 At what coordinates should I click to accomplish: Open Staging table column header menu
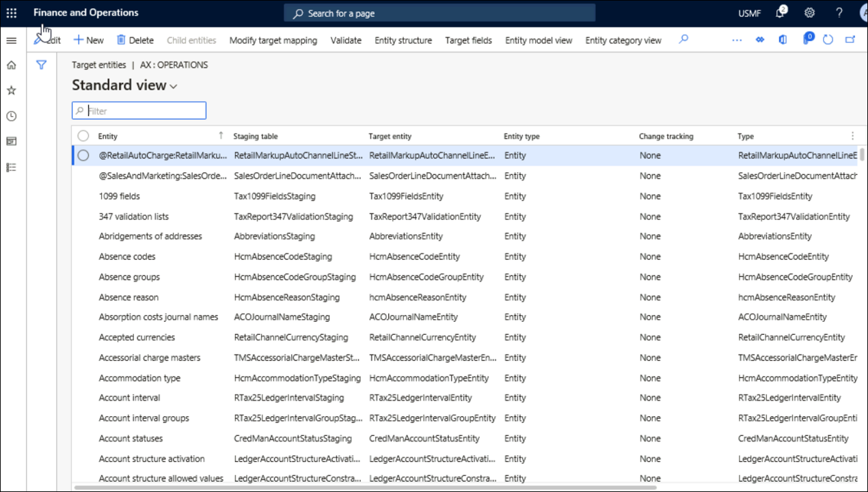point(255,136)
